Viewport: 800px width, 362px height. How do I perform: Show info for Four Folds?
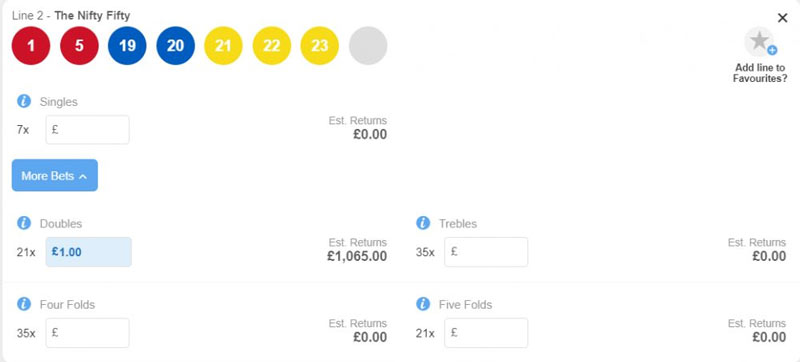coord(24,304)
